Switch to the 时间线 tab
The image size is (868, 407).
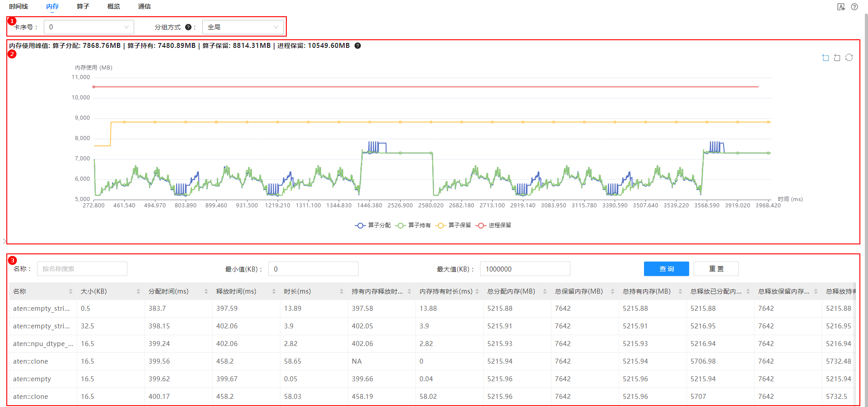point(19,6)
